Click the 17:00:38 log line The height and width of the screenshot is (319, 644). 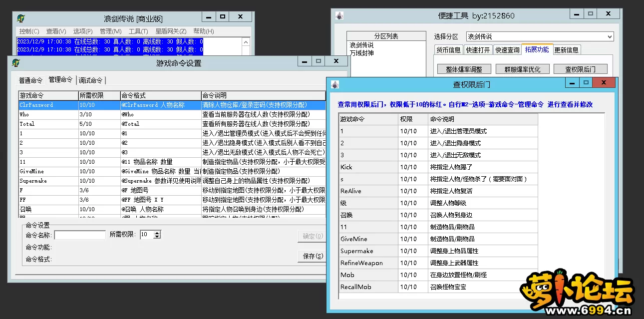point(110,42)
